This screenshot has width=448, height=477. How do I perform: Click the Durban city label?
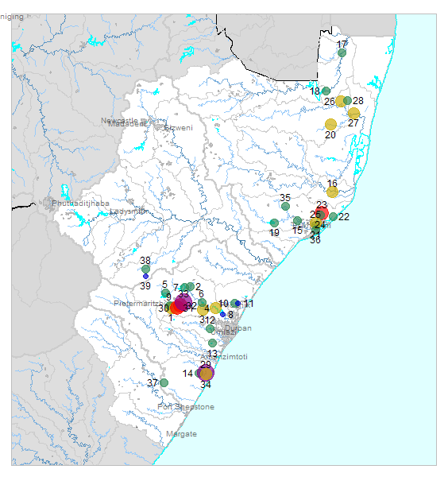pyautogui.click(x=238, y=328)
